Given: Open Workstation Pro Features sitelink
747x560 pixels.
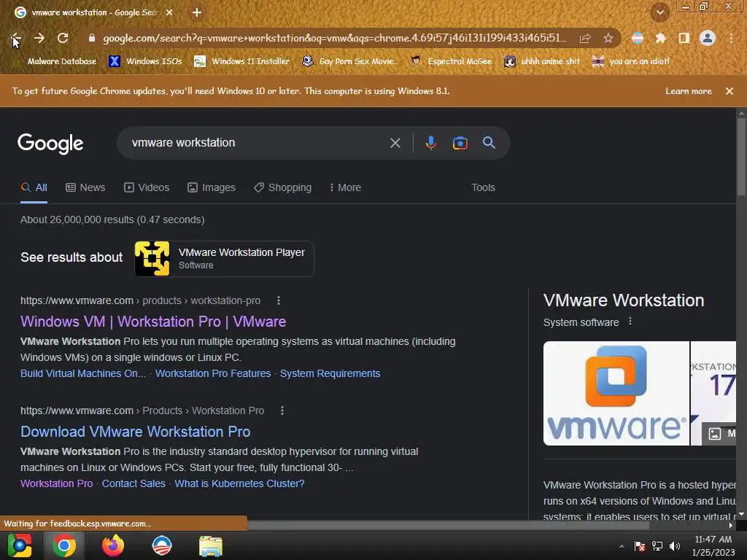Looking at the screenshot, I should coord(213,373).
